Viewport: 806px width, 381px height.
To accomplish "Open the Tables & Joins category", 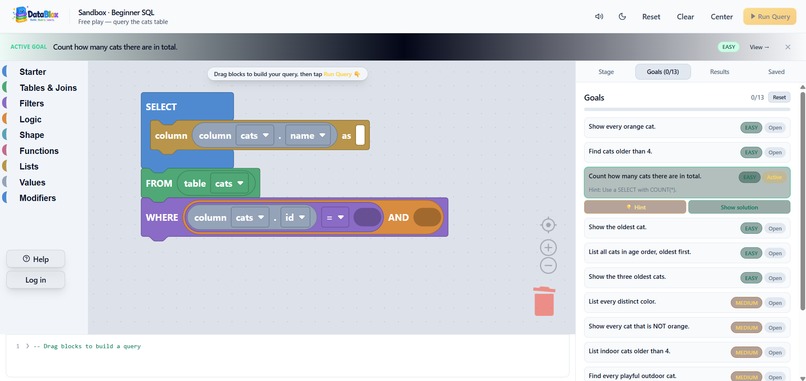I will point(48,88).
